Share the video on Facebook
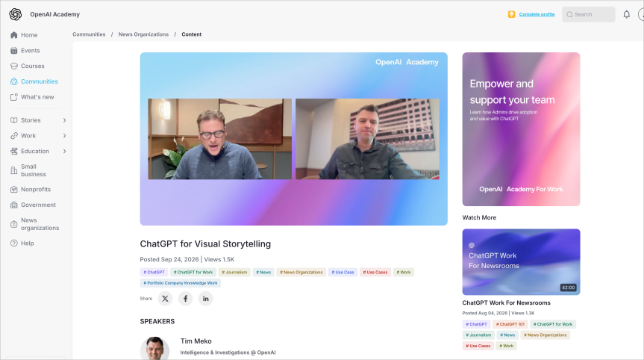Image resolution: width=644 pixels, height=360 pixels. click(185, 299)
